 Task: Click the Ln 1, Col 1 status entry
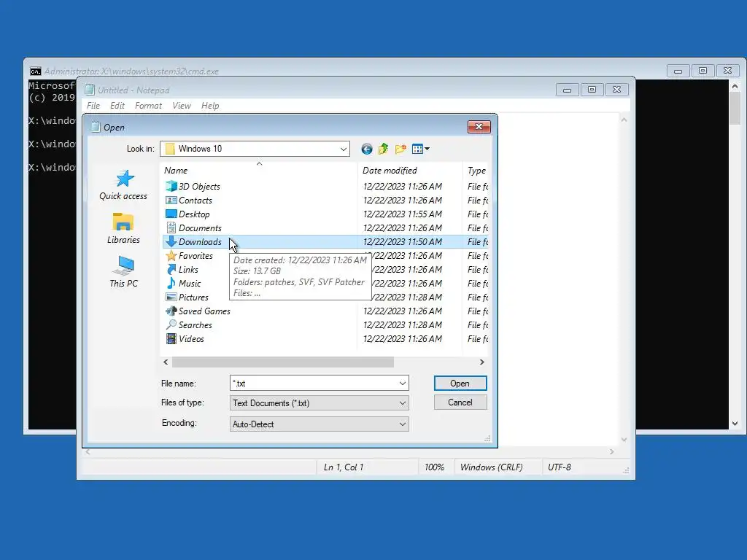[344, 467]
